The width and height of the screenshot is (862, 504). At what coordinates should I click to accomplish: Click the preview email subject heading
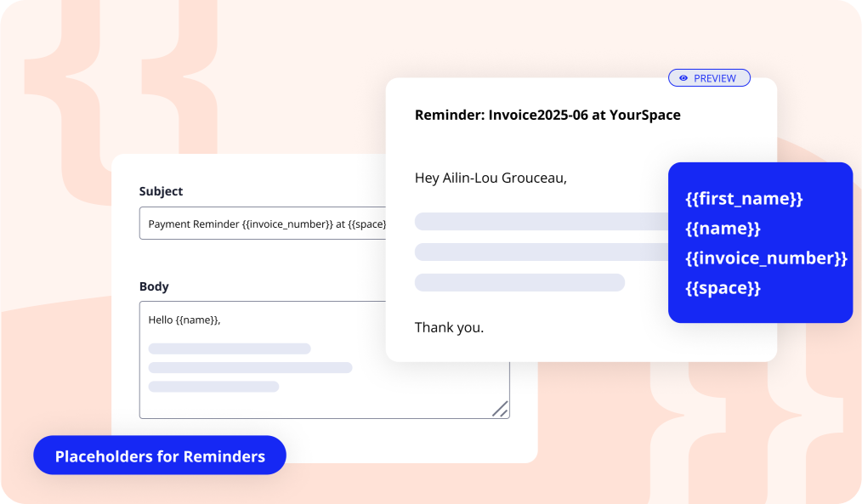547,115
